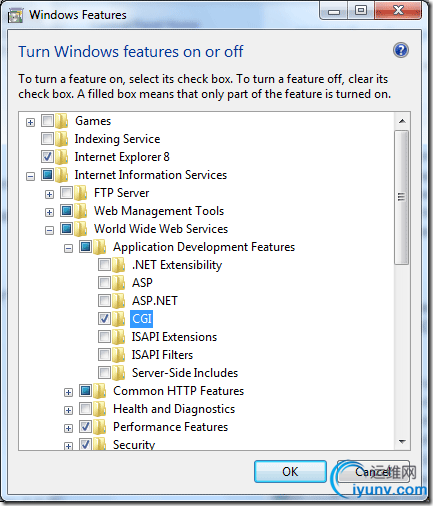Expand the Common HTTP Features node

point(68,392)
